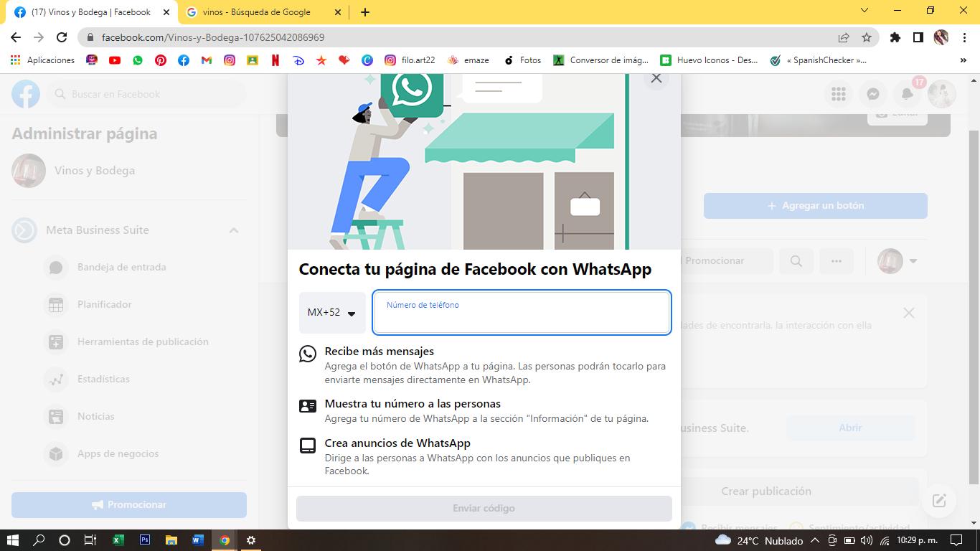Open the Disney+ bookmark
980x551 pixels.
click(x=298, y=60)
